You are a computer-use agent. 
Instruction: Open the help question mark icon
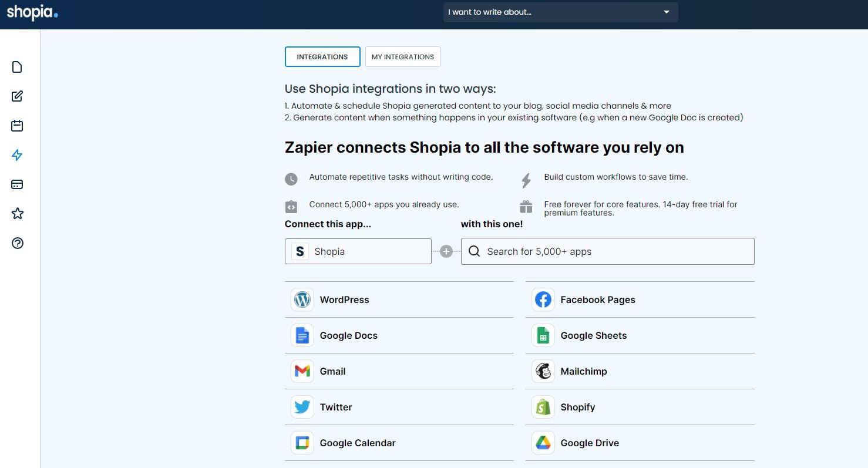(x=17, y=243)
